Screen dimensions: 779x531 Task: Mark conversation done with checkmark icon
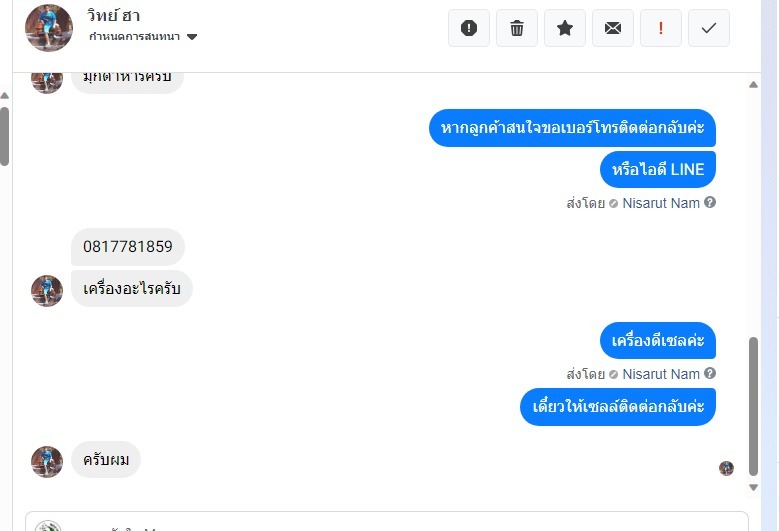[709, 28]
